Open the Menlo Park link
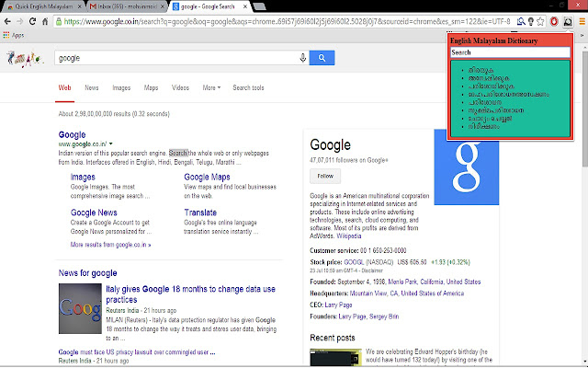The height and width of the screenshot is (368, 588). pos(402,282)
